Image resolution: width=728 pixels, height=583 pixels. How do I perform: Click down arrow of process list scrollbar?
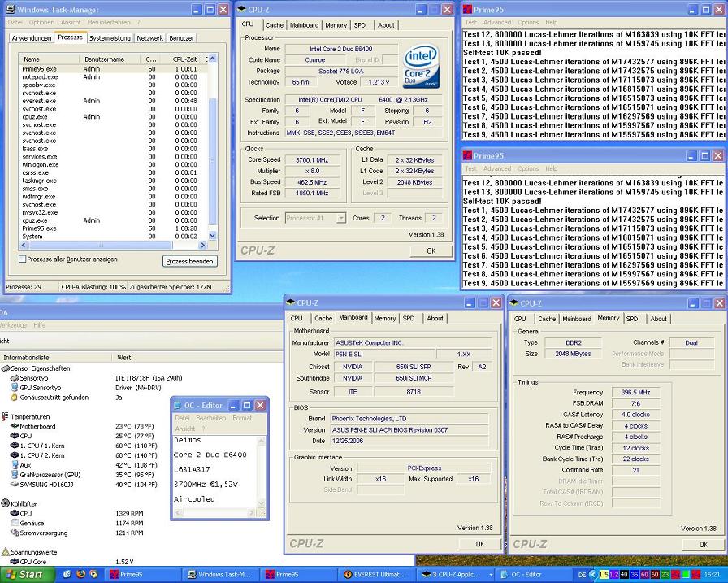point(212,236)
